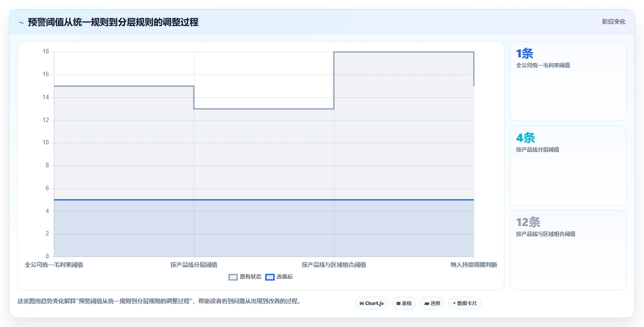Click the x-axis label 纳入持续周期判断
Viewport: 644px width, 327px height.
point(474,265)
